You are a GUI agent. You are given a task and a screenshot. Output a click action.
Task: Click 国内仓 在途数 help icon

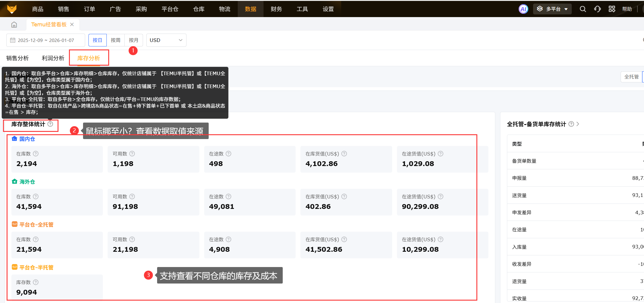tap(228, 153)
